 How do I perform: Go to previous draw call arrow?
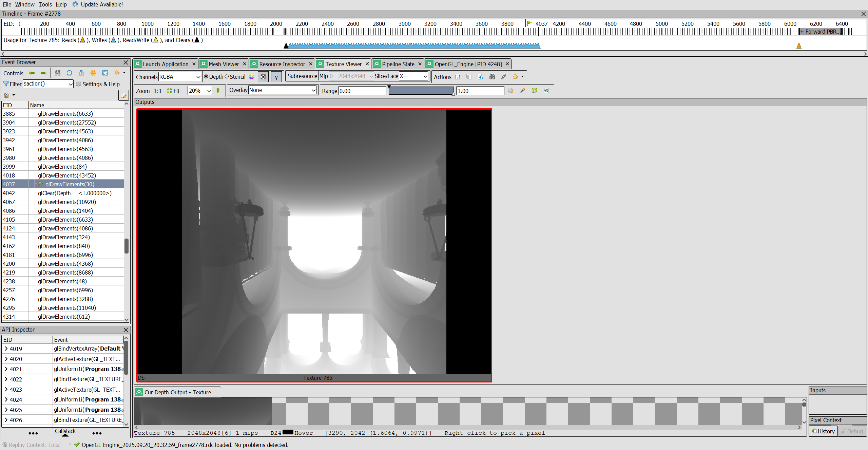coord(32,73)
